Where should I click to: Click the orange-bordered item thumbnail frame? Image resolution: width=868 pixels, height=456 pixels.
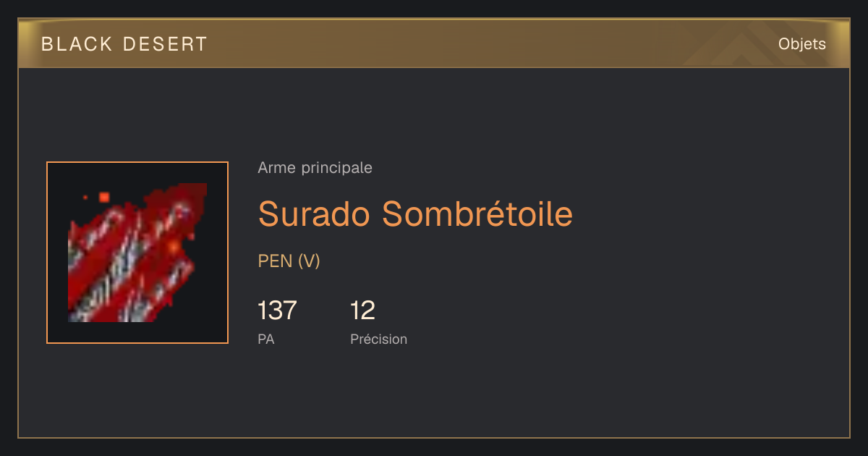137,253
